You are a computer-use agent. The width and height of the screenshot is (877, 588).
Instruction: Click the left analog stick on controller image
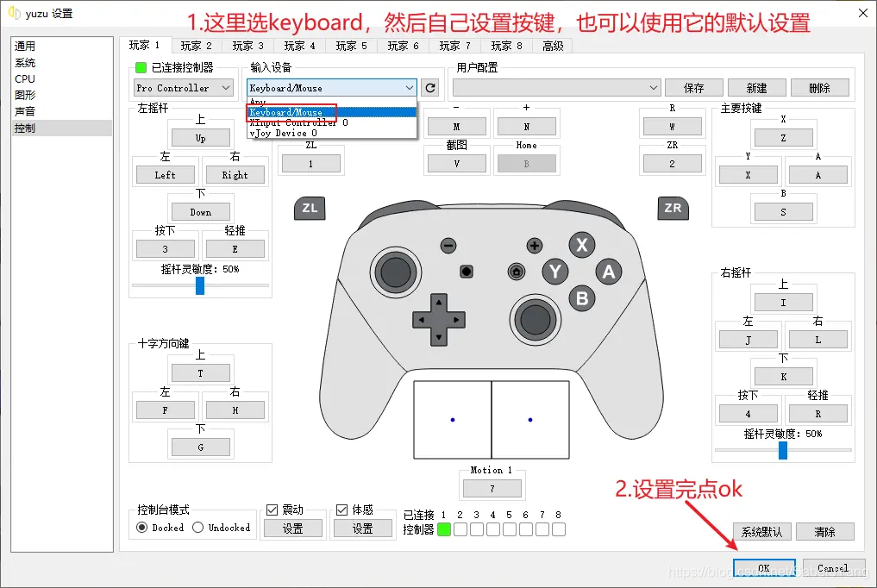pyautogui.click(x=396, y=272)
